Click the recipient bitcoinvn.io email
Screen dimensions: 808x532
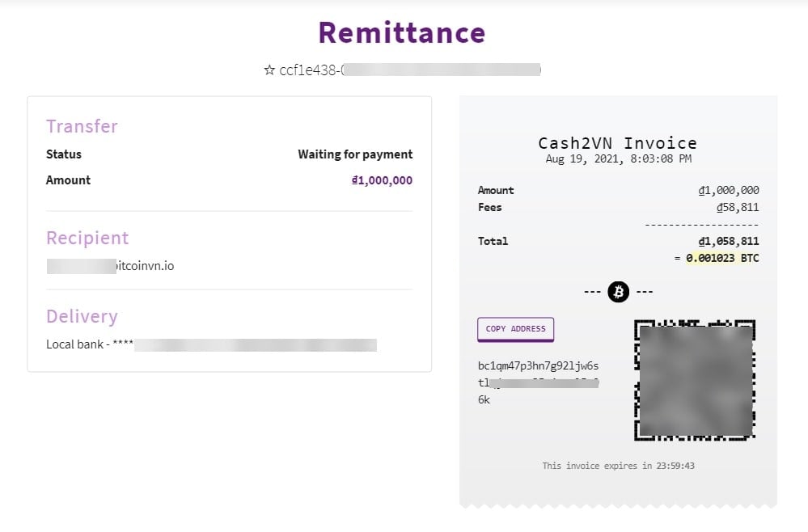tap(110, 266)
